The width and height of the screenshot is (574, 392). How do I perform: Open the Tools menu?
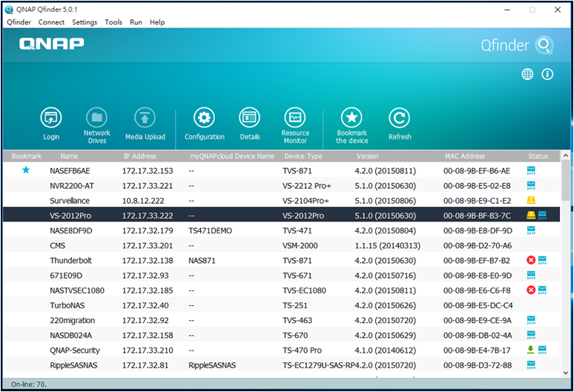[113, 22]
